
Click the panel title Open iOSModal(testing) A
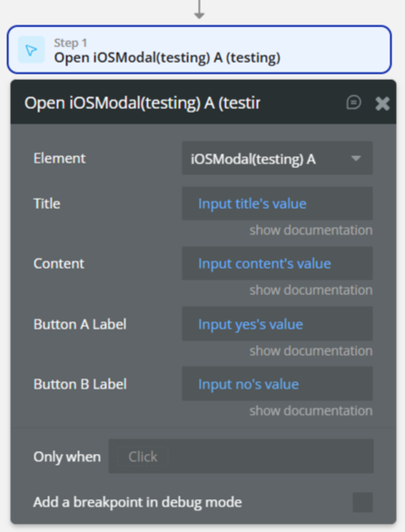pos(143,103)
